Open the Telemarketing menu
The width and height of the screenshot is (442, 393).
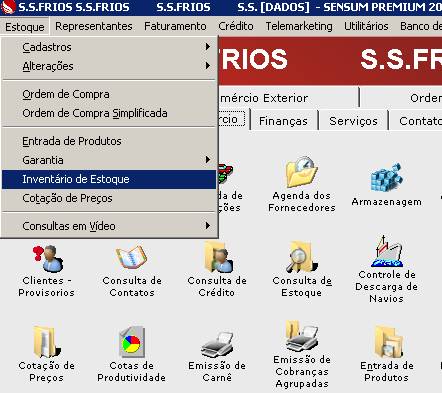click(x=299, y=26)
